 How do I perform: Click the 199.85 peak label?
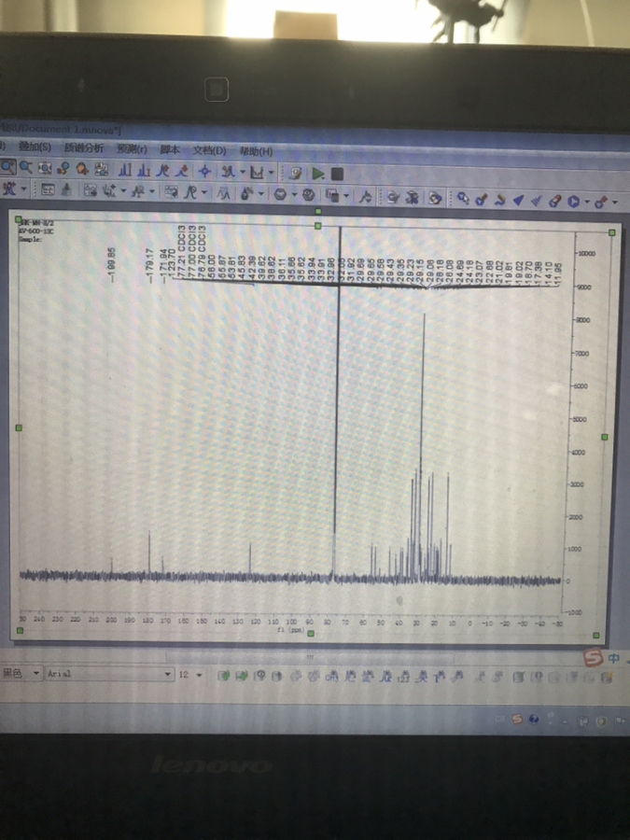(111, 264)
